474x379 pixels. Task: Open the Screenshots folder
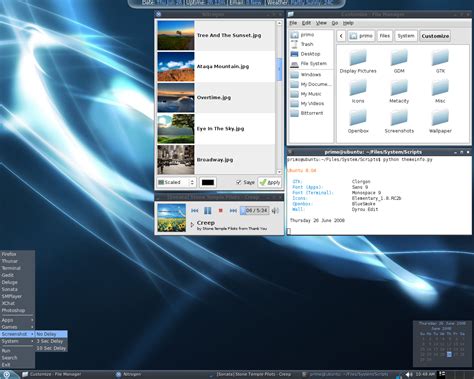399,122
